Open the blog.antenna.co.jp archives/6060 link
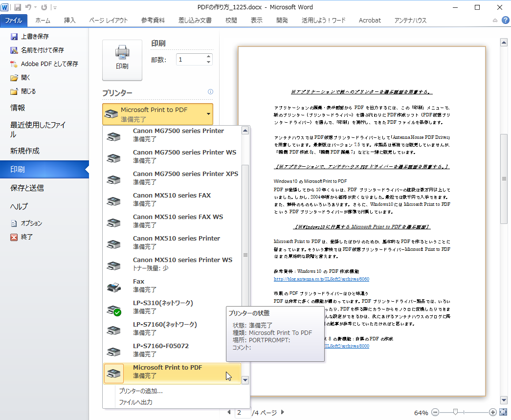The image size is (511, 420). pos(321,279)
